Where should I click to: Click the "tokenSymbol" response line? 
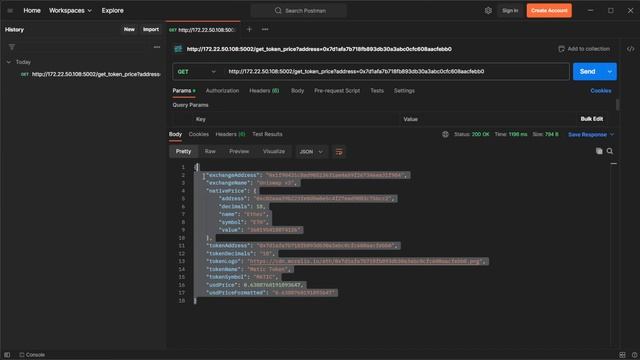(x=242, y=277)
